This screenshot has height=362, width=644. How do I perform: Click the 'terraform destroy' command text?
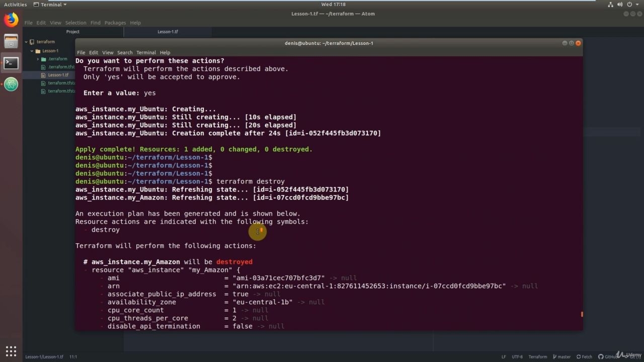pyautogui.click(x=251, y=182)
